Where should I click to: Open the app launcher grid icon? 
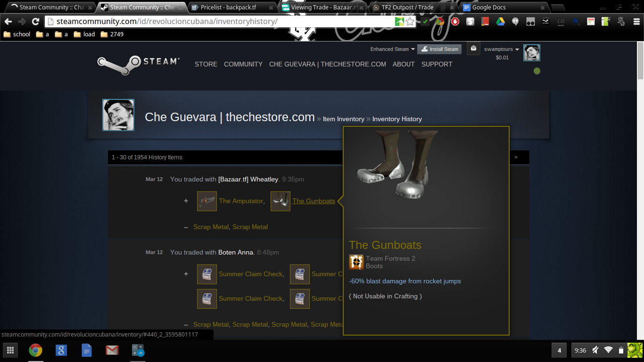click(x=10, y=350)
